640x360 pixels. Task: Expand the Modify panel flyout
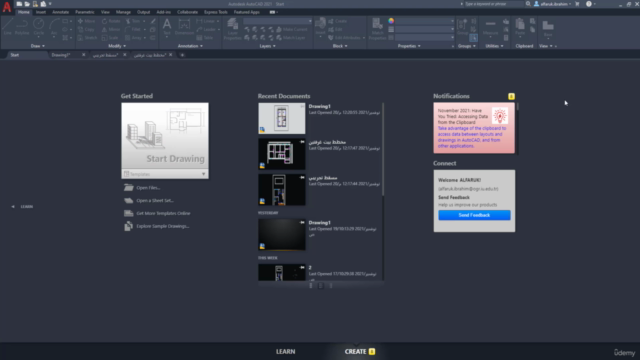point(117,46)
